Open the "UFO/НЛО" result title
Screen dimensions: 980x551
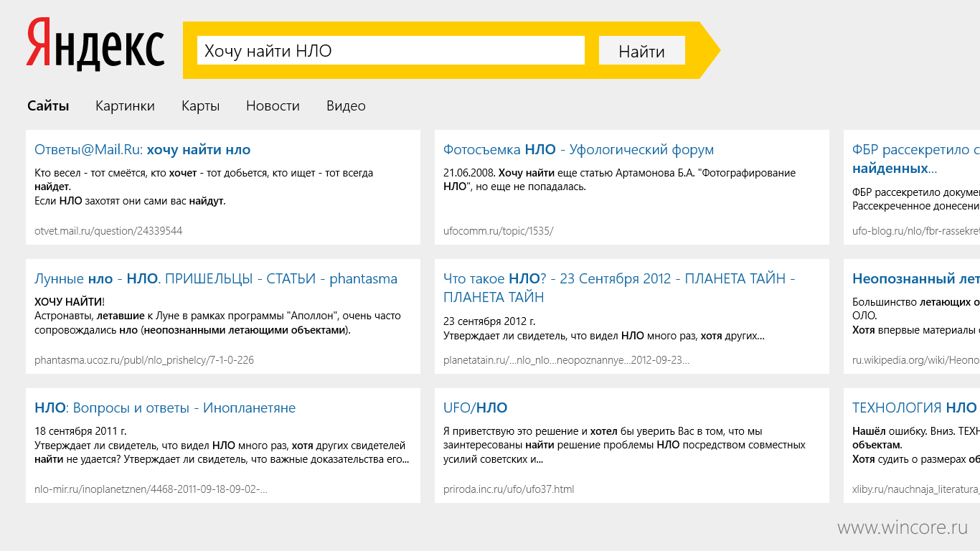click(475, 408)
